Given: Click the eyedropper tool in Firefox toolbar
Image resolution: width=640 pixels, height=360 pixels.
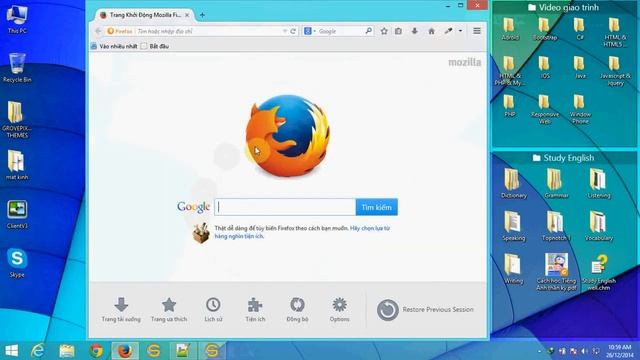Looking at the screenshot, I should coord(448,31).
